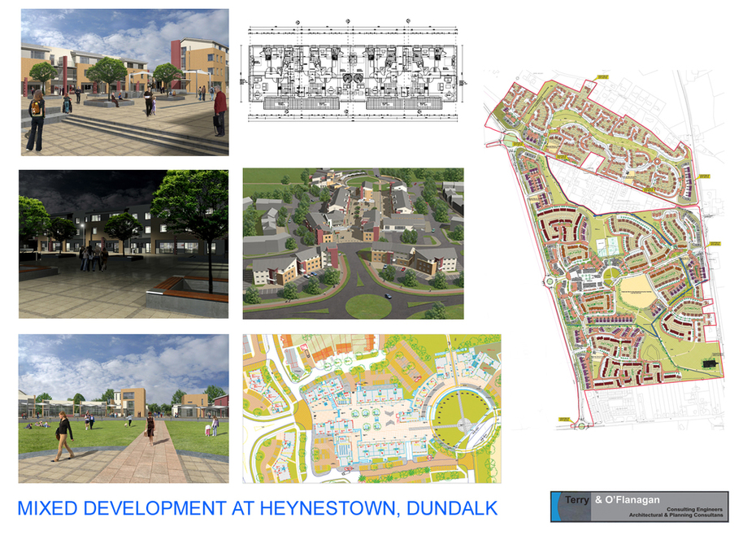Open the aerial 3D view with roundabout
The width and height of the screenshot is (756, 535).
coord(353,244)
